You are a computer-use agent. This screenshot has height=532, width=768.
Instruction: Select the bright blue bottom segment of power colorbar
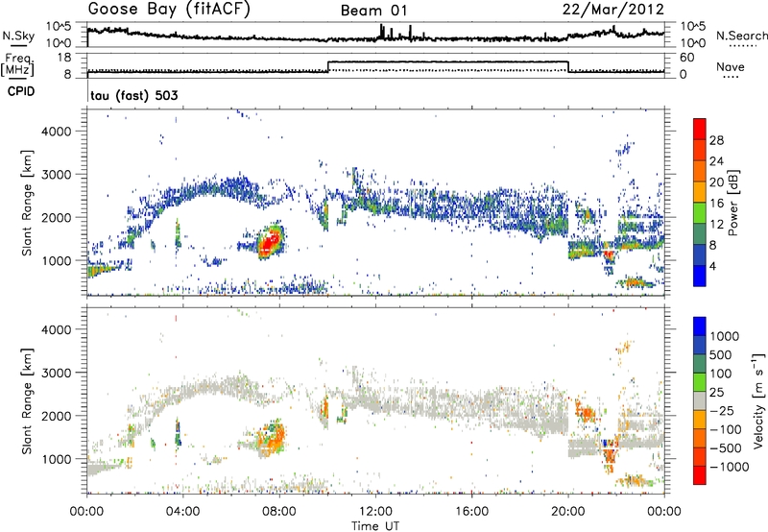700,276
